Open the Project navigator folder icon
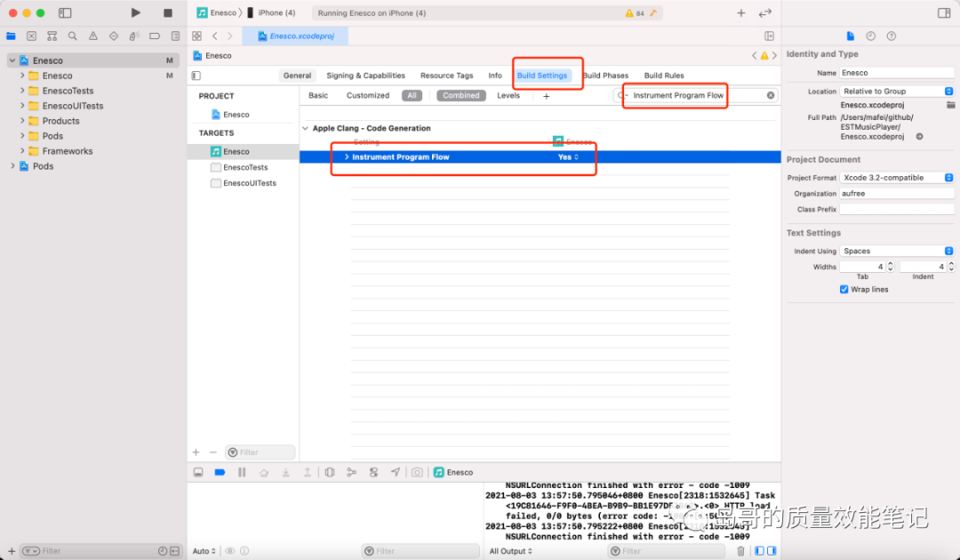 (11, 36)
